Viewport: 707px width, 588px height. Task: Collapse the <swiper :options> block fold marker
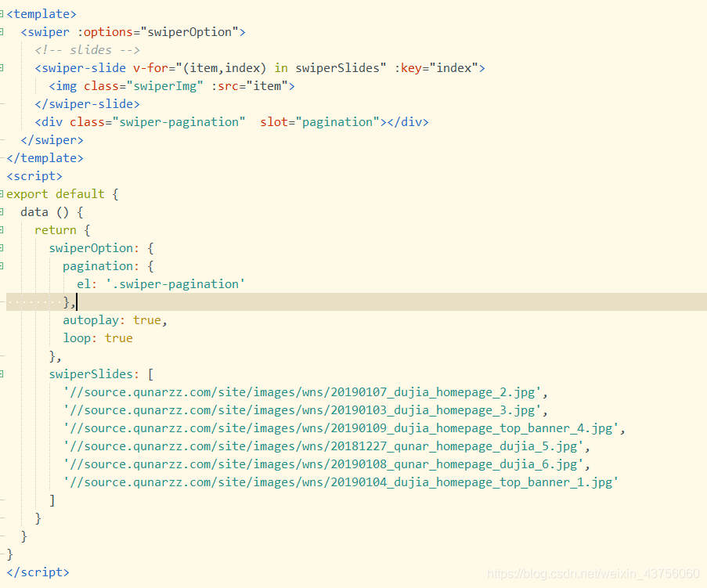click(x=2, y=32)
